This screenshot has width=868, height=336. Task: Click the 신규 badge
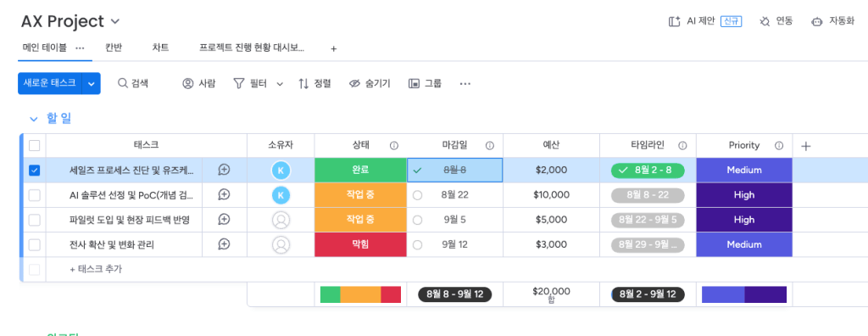point(731,21)
